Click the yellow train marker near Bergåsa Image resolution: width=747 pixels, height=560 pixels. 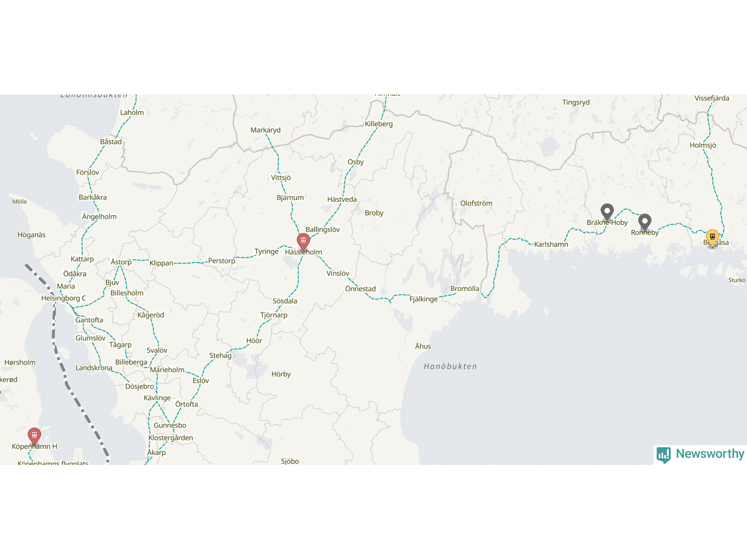point(712,238)
